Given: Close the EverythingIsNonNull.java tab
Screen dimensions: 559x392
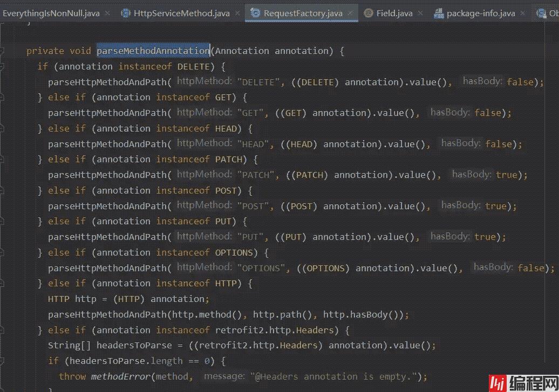Looking at the screenshot, I should pyautogui.click(x=107, y=13).
